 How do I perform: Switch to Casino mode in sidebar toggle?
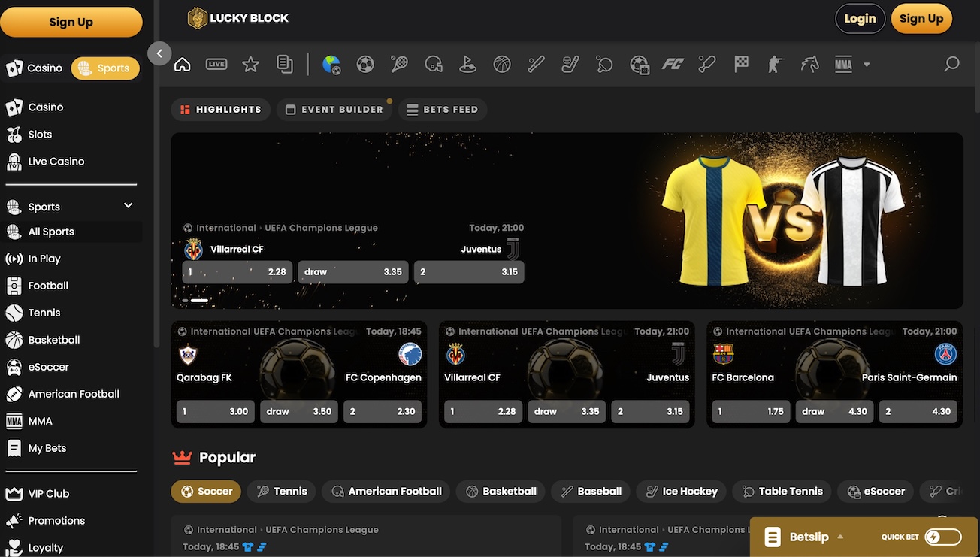(35, 68)
